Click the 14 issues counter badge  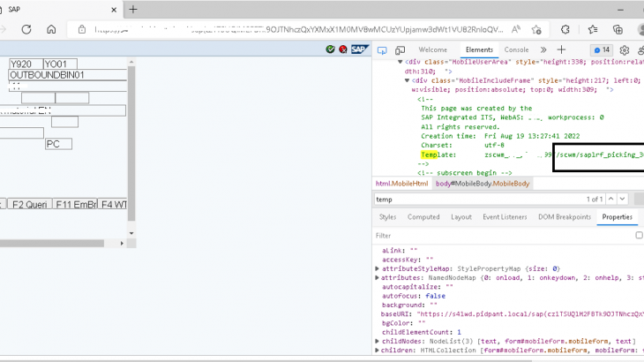pyautogui.click(x=602, y=50)
